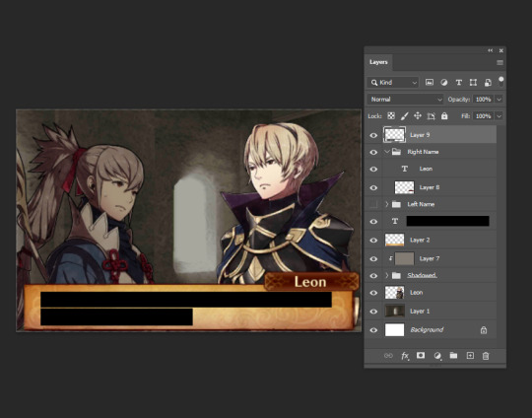Open the Fill slider dropdown arrow
The width and height of the screenshot is (532, 418).
499,116
